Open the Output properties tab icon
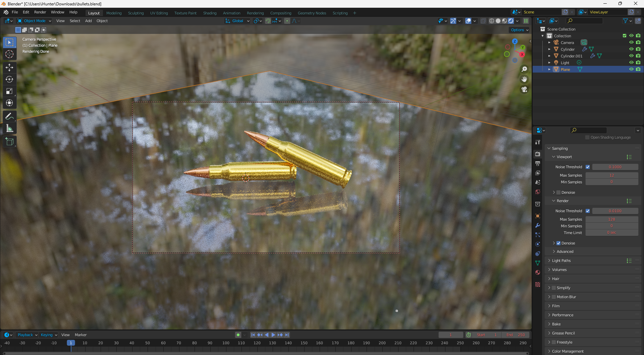The image size is (644, 355). (538, 164)
